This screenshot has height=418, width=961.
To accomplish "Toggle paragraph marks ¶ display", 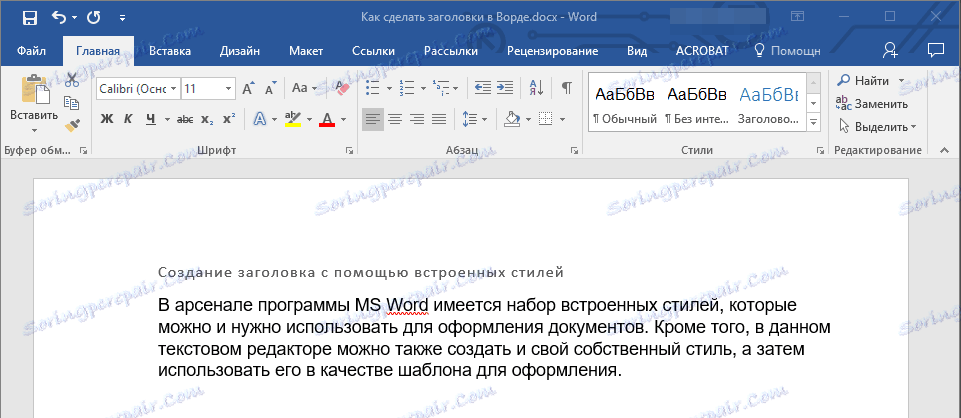I will (566, 88).
